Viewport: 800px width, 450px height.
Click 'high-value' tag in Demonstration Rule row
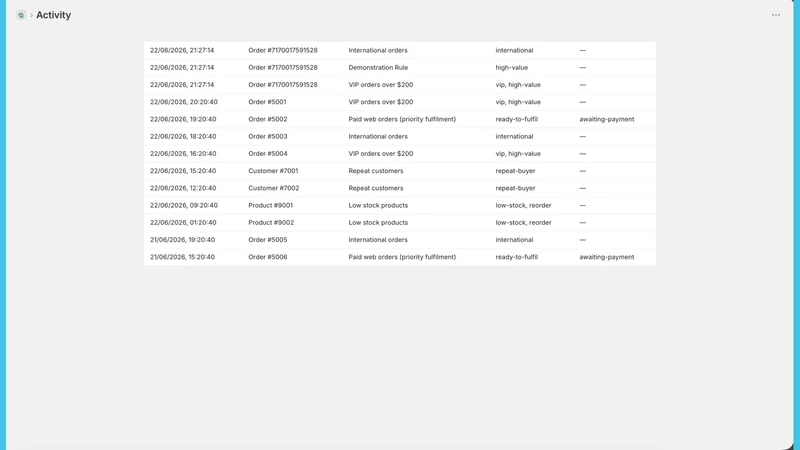click(512, 67)
